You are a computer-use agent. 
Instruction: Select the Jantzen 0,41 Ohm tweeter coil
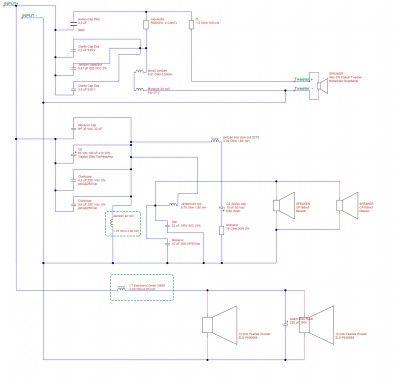click(x=139, y=71)
